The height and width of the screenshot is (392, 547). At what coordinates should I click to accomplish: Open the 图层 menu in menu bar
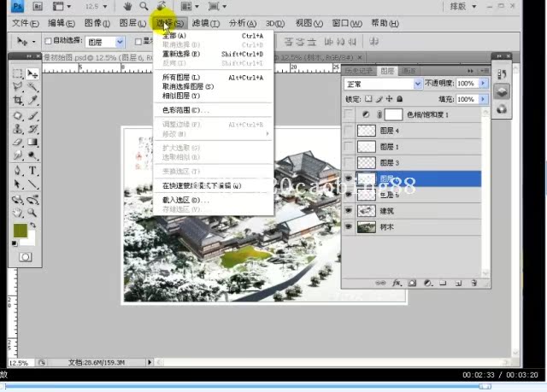click(132, 23)
